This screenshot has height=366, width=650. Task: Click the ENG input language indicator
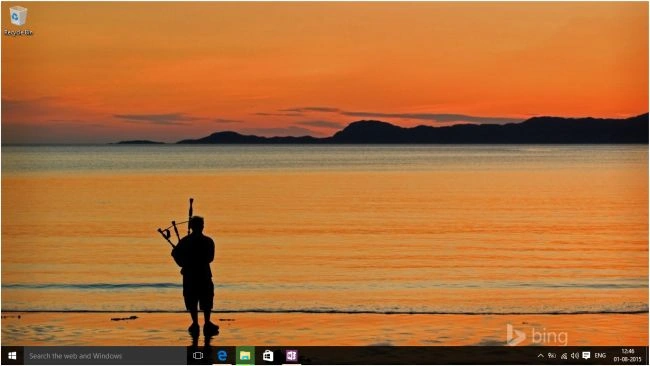coord(600,356)
